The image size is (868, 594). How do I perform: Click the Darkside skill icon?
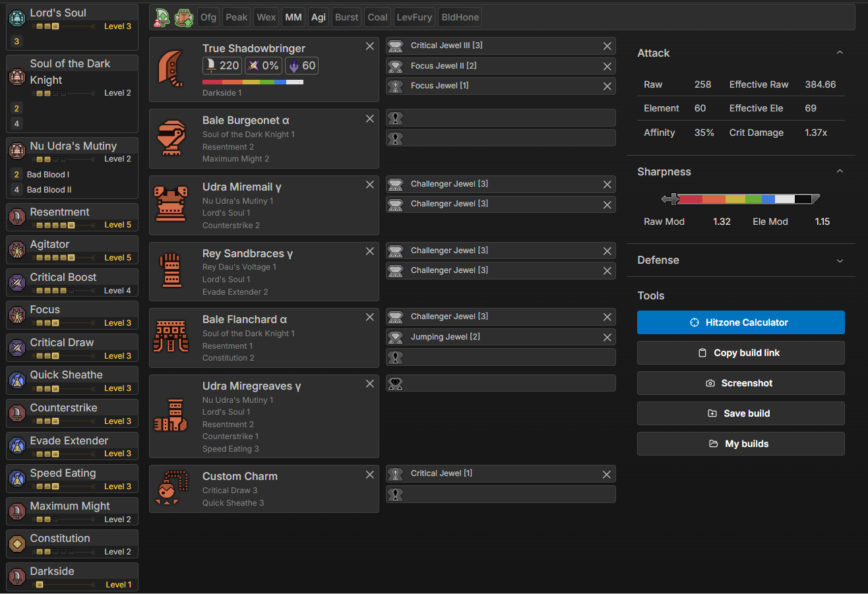pos(17,577)
